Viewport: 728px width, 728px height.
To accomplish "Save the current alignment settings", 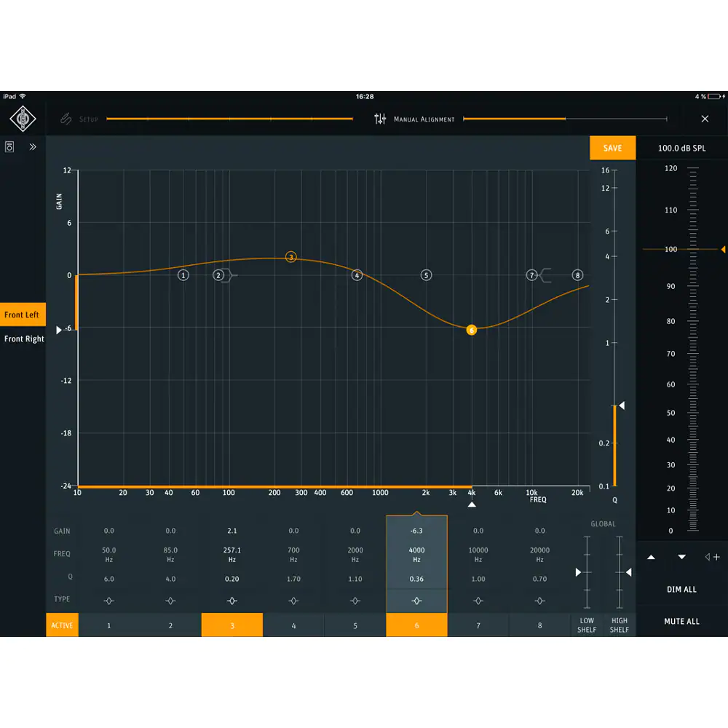I will point(612,148).
